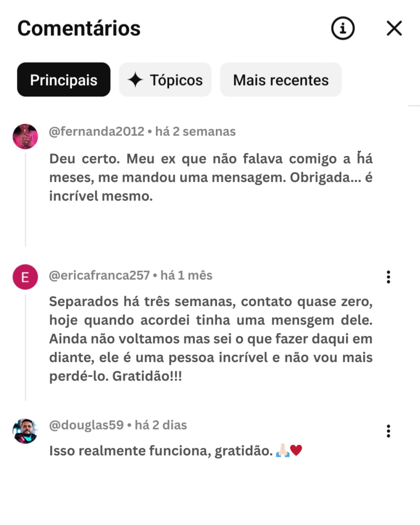Switch to the Tópicos tab
The height and width of the screenshot is (525, 420).
tap(165, 79)
